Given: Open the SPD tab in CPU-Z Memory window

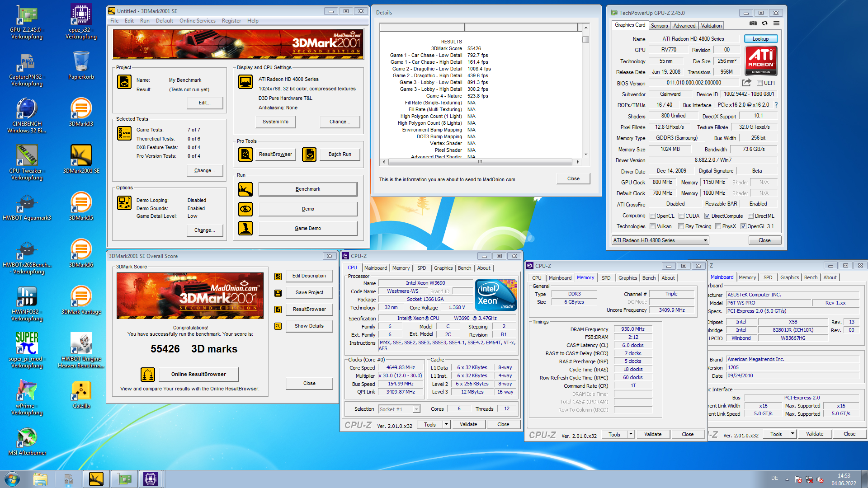Looking at the screenshot, I should (606, 278).
